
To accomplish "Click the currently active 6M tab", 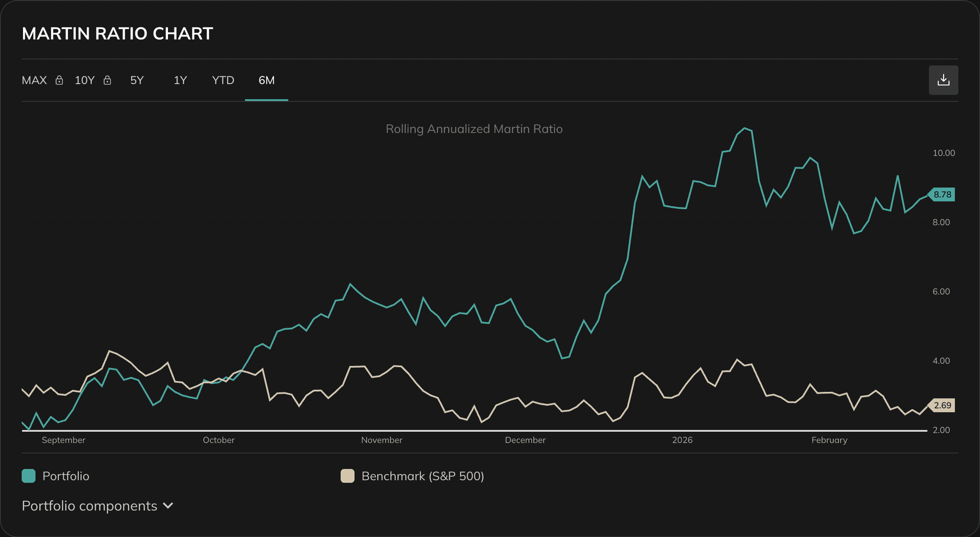I will pos(267,80).
